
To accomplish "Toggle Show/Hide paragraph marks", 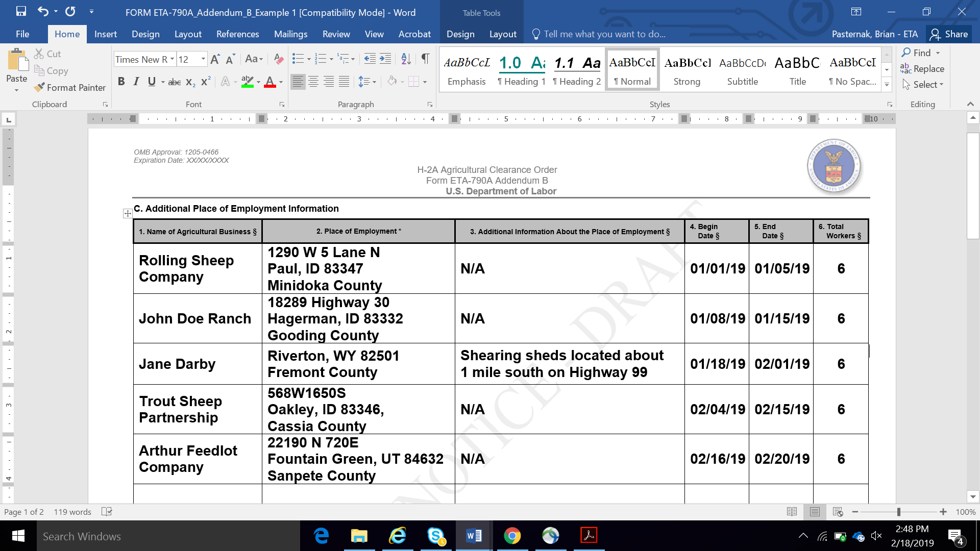I will [425, 59].
